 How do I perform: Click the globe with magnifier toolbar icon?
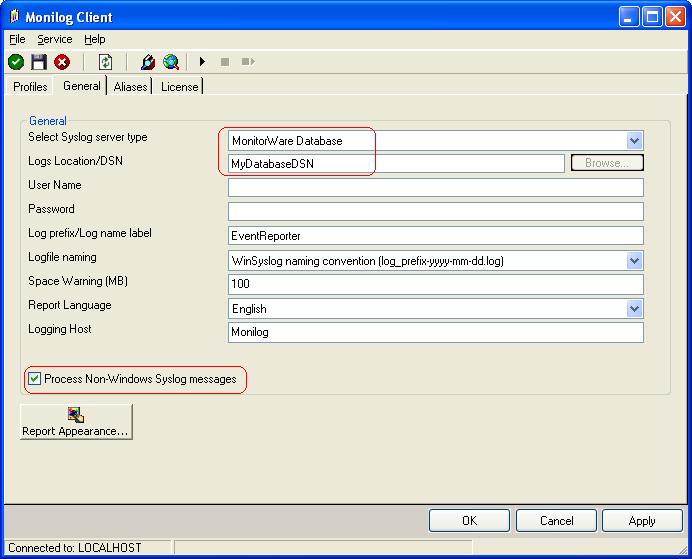[171, 62]
